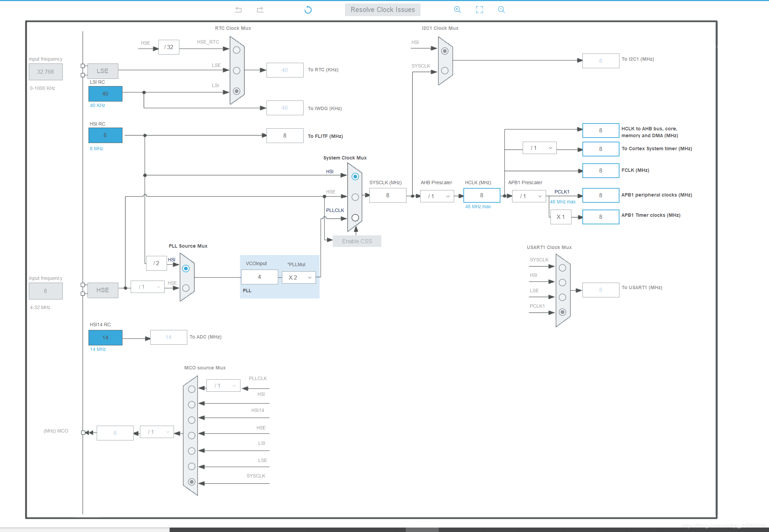Click the fit-to-screen zoom icon

click(x=480, y=10)
